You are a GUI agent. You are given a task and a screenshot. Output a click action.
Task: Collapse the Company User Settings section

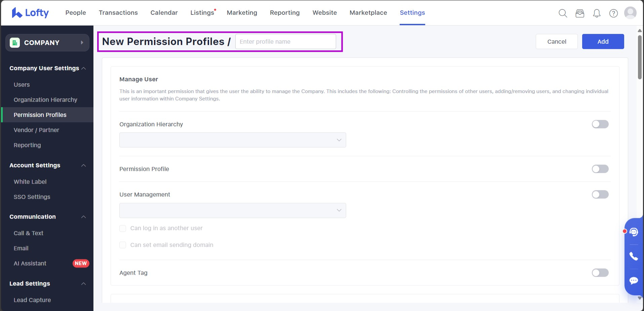(x=84, y=69)
